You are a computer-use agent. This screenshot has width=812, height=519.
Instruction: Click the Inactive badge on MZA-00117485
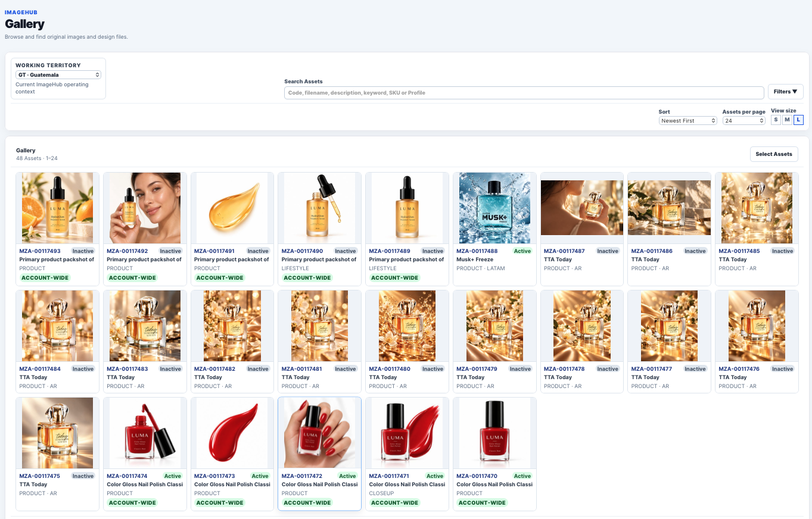[x=783, y=251]
